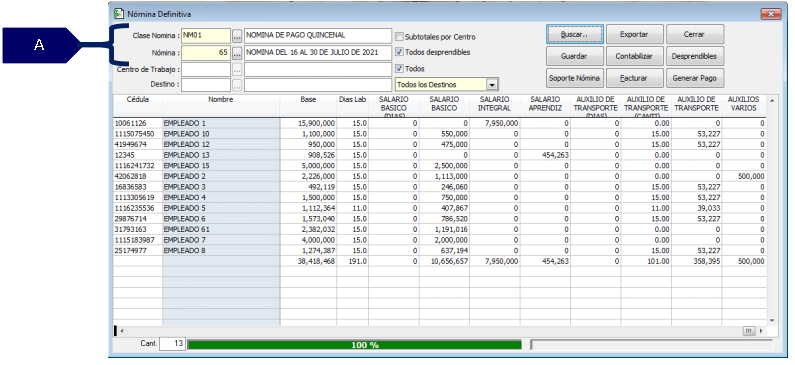The width and height of the screenshot is (795, 365).
Task: Uncheck Todos desprendibles checkbox
Action: 400,52
